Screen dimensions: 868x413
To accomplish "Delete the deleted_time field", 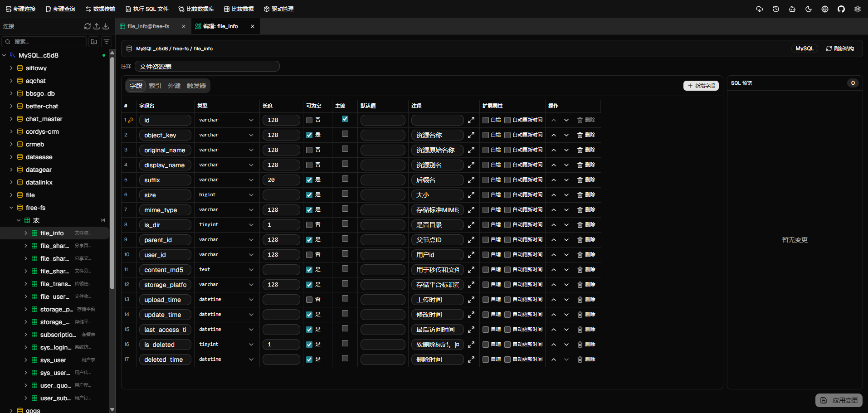I will (586, 360).
